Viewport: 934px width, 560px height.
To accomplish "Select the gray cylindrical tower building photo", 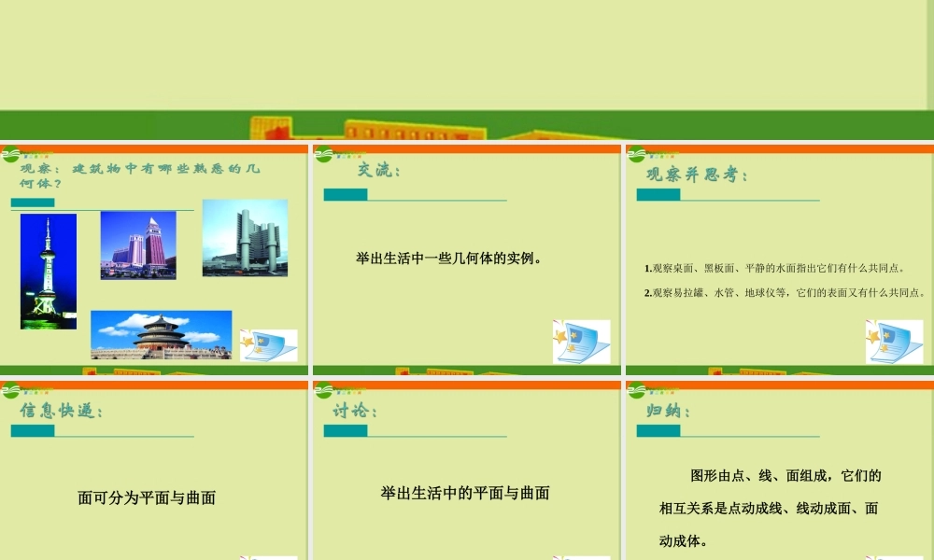I will coord(245,237).
